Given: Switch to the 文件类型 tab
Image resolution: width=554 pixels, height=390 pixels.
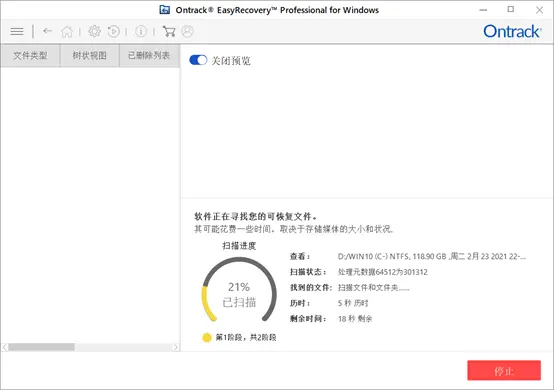Looking at the screenshot, I should tap(30, 55).
